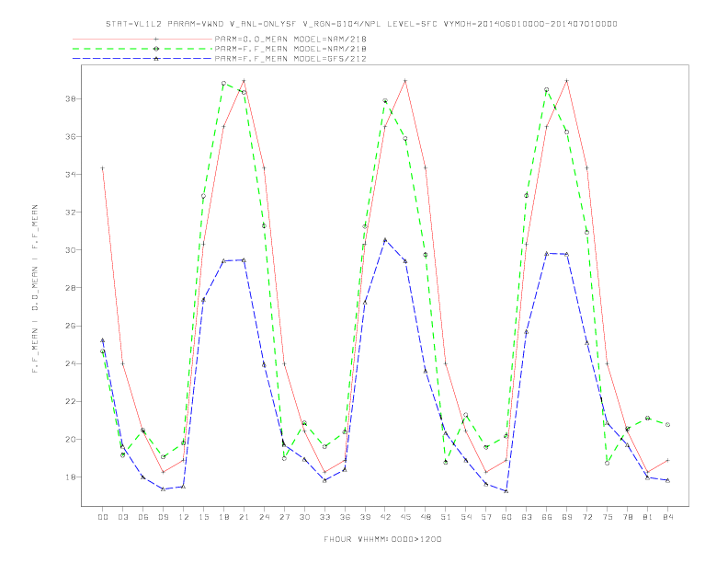The height and width of the screenshot is (563, 728).
Task: Click the green dashed legend line sample
Action: [x=142, y=49]
